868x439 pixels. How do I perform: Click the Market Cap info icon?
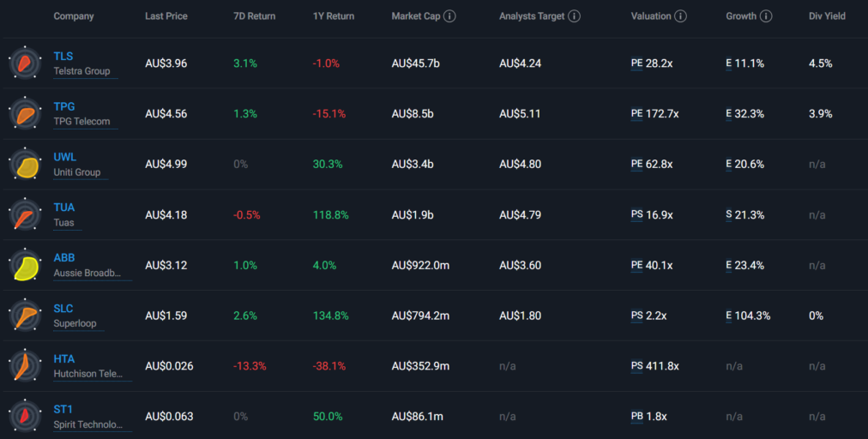click(450, 16)
